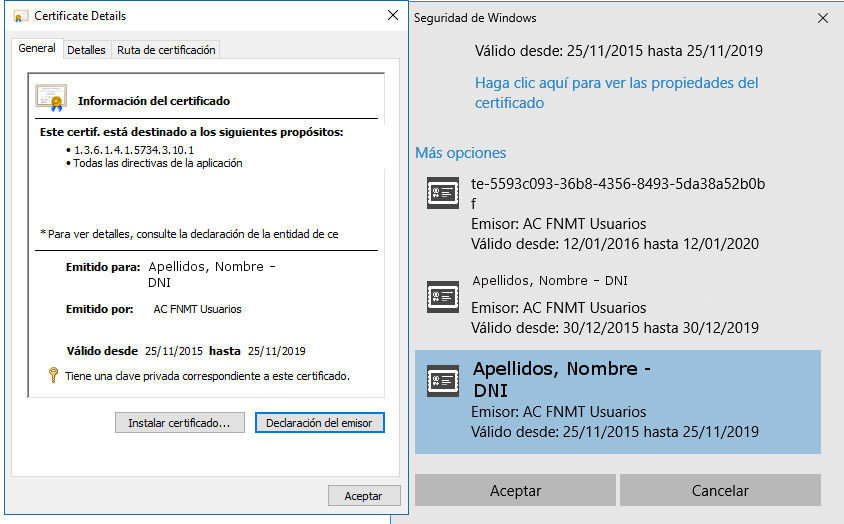Close the Certificate Details window

tap(393, 16)
